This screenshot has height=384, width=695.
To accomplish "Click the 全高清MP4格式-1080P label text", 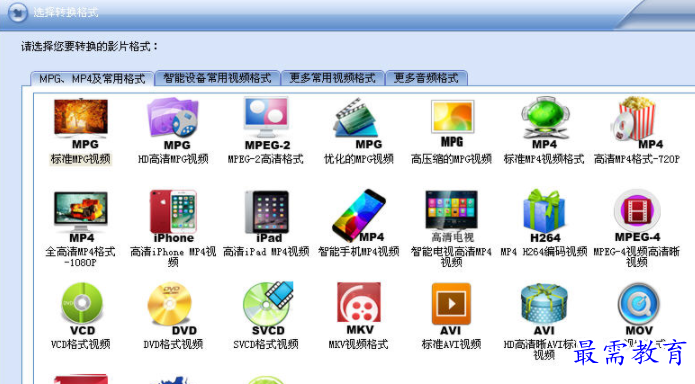I will coord(81,257).
